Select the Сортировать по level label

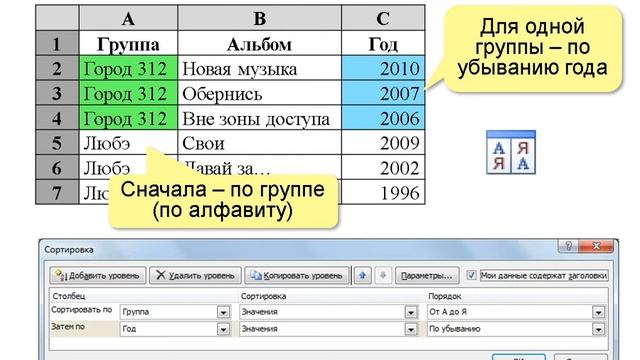(x=82, y=310)
